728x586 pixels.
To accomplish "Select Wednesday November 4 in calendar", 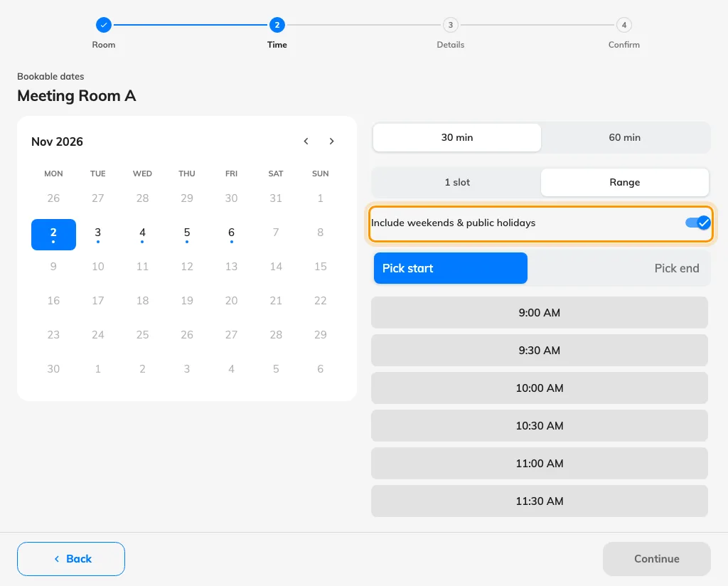I will pos(142,235).
